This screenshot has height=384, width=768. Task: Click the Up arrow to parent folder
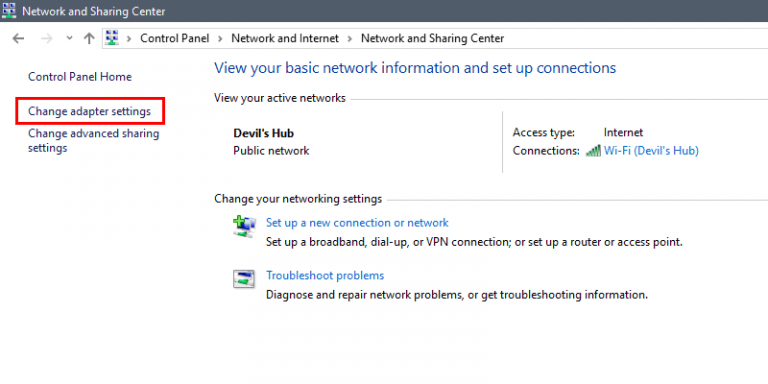89,38
